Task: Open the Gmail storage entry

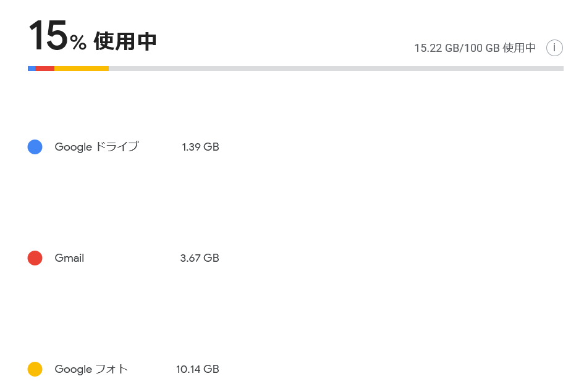Action: [69, 258]
